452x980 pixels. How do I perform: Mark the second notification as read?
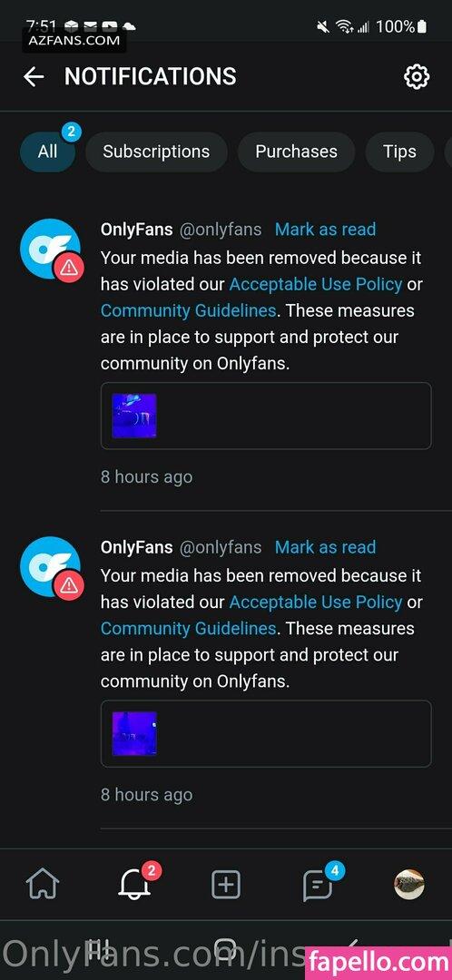(326, 547)
